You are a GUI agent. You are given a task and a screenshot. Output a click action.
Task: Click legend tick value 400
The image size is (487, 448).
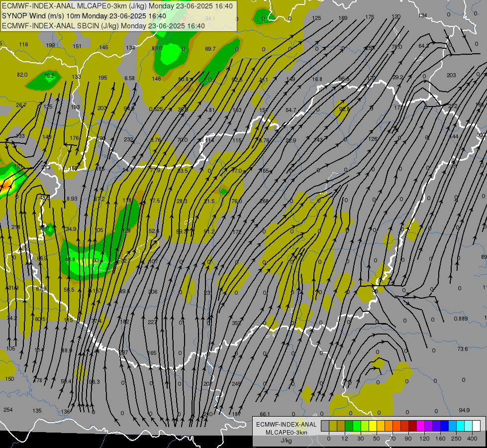[x=472, y=439]
